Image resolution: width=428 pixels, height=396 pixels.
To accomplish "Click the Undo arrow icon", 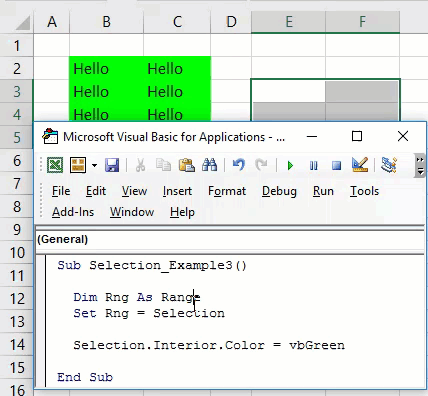I will tap(239, 165).
